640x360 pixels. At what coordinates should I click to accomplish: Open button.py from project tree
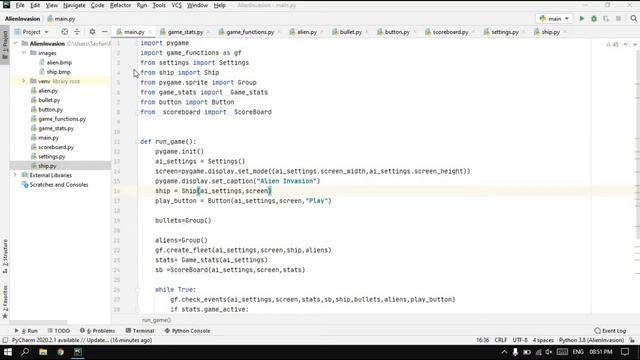[x=51, y=109]
